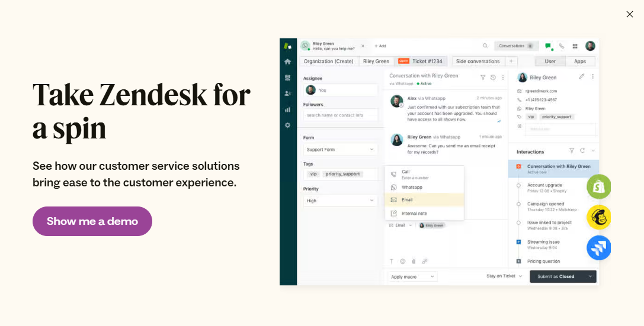Open Home in the dark sidebar
The image size is (644, 326).
click(287, 62)
